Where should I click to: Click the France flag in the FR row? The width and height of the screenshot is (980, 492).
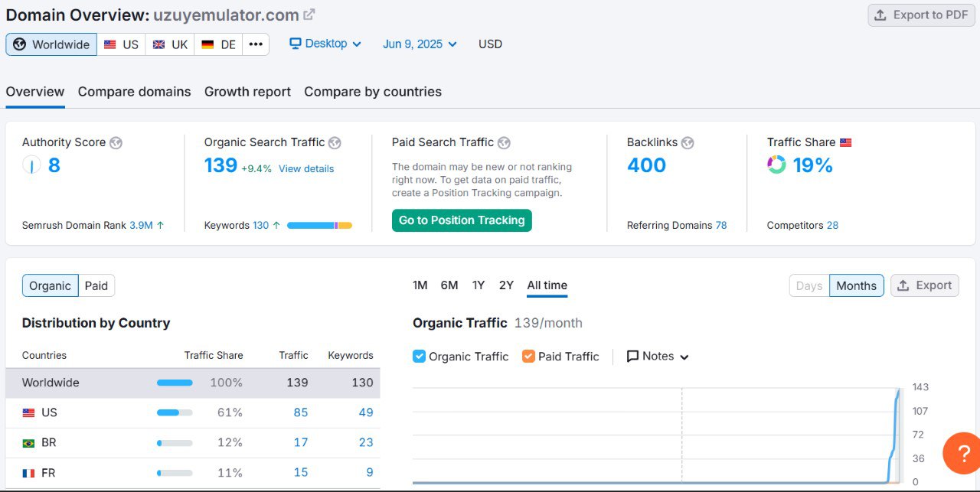(28, 473)
